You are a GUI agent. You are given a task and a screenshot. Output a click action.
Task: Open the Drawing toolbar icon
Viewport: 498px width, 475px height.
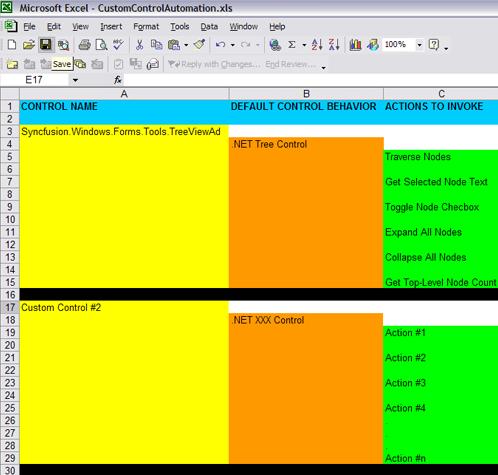(x=373, y=44)
